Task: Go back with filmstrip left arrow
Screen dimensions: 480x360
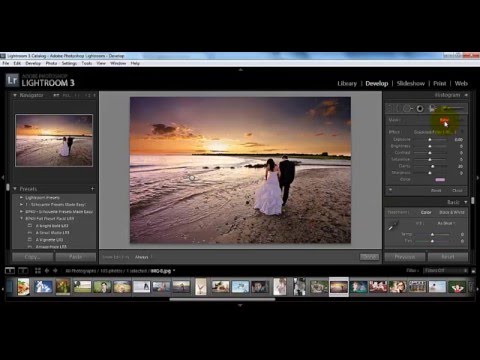Action: click(x=47, y=271)
